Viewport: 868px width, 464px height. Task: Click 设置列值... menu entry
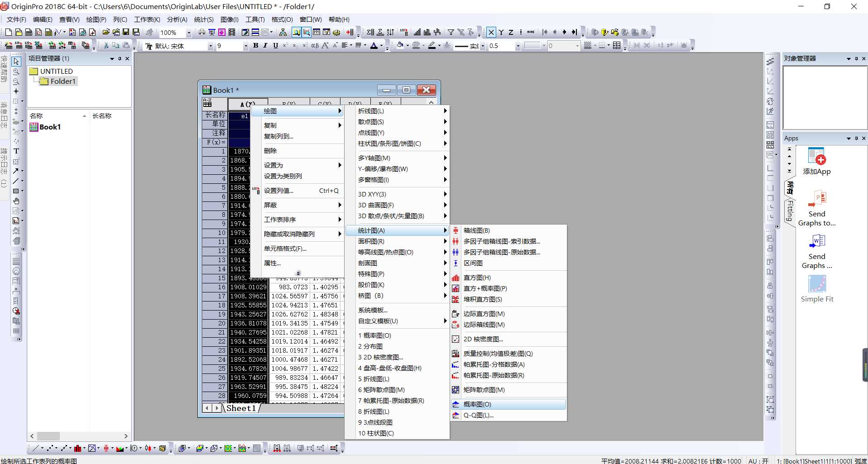[298, 191]
